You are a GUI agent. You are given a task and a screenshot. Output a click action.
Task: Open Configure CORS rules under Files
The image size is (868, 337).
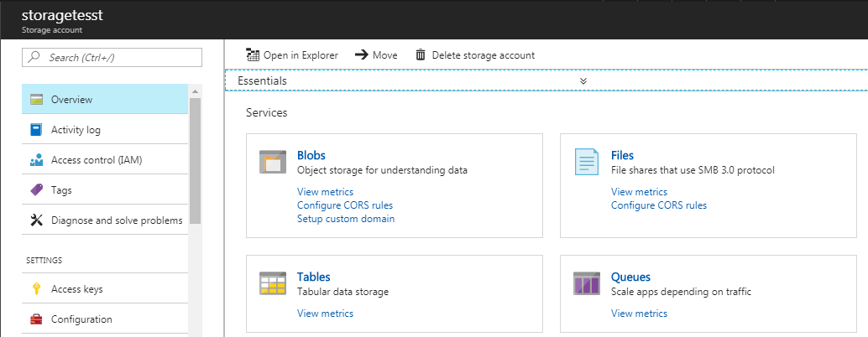point(659,205)
